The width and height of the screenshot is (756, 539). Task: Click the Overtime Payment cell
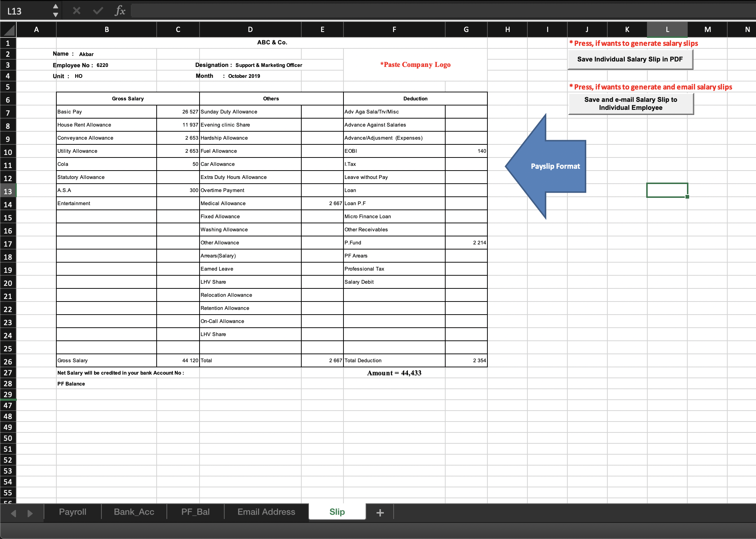tap(250, 190)
